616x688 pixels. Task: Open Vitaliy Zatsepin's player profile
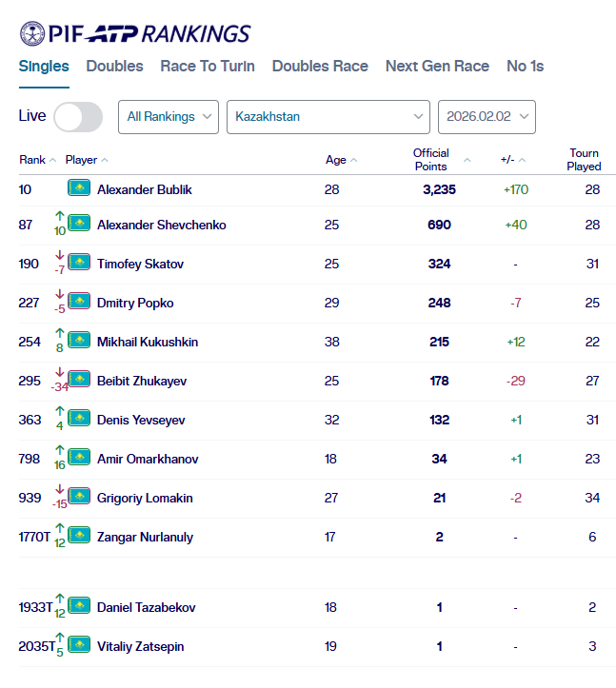click(141, 646)
